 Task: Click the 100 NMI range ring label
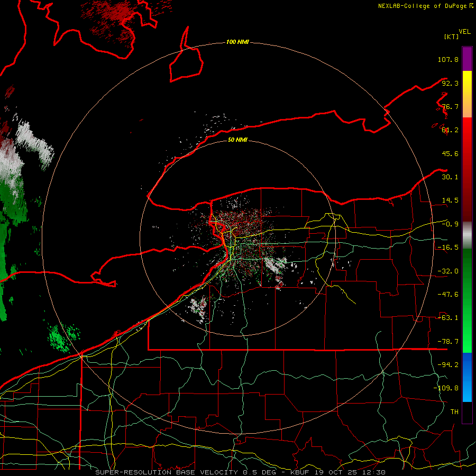(237, 42)
